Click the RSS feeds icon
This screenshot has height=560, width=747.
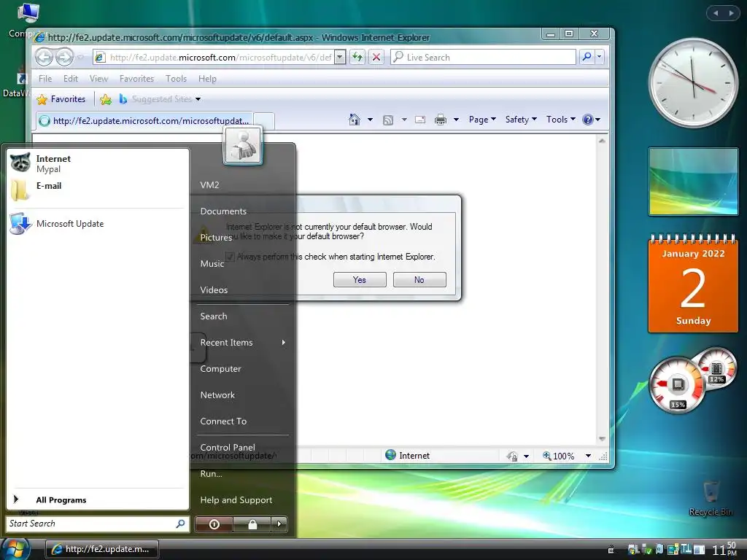[x=388, y=120]
